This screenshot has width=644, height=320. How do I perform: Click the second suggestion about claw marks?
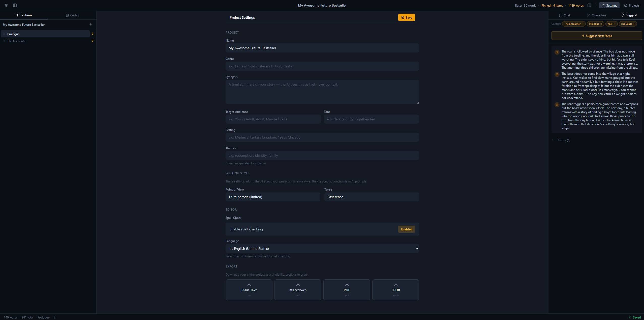coord(600,86)
